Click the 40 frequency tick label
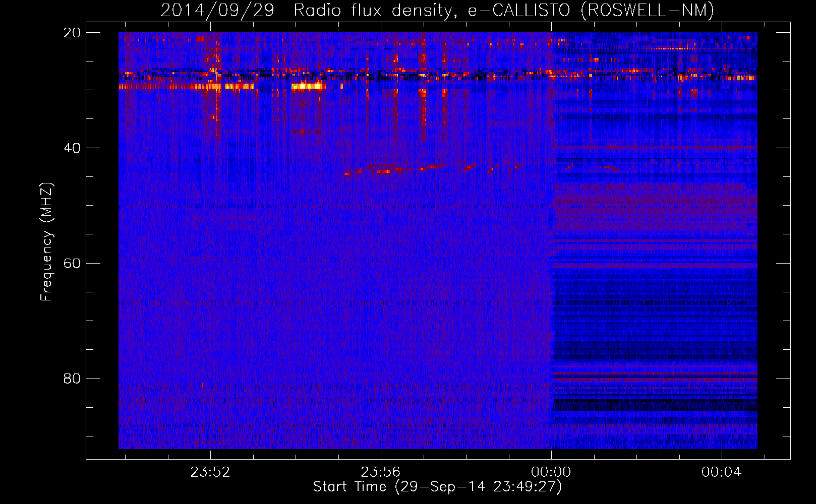816x504 pixels. point(72,148)
